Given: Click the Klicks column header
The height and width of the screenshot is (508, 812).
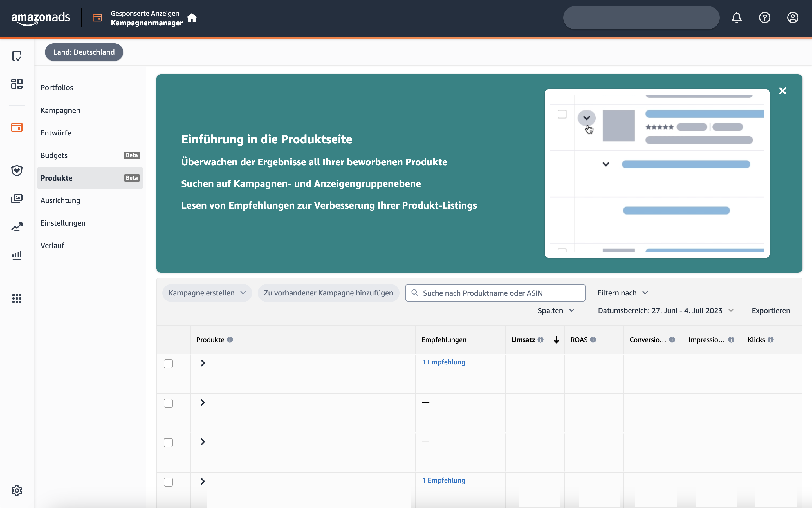Looking at the screenshot, I should [756, 340].
